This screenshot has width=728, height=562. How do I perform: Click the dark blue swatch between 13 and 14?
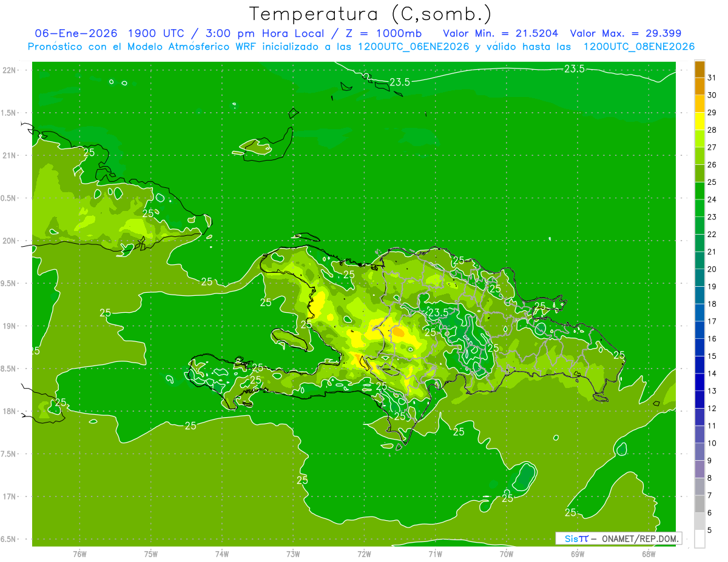pyautogui.click(x=699, y=382)
